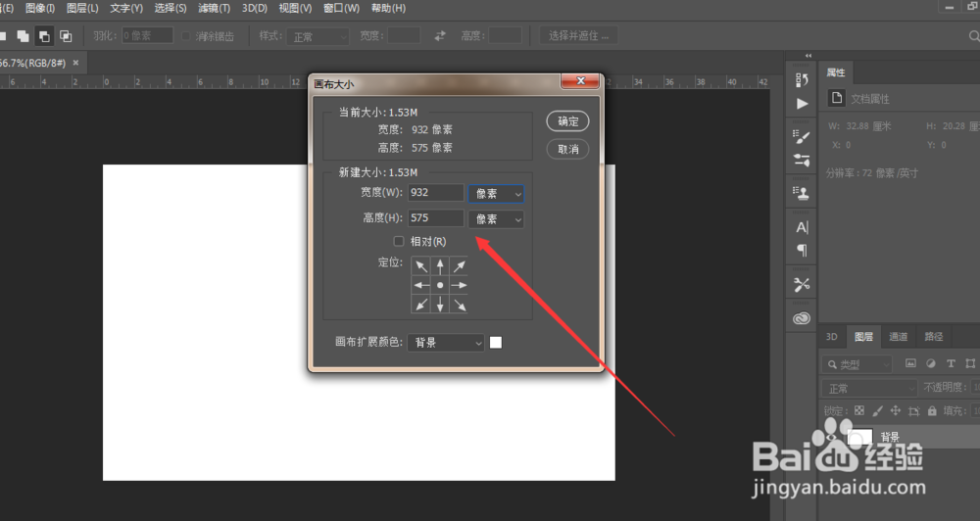Set anchor to top-left arrow

pyautogui.click(x=421, y=266)
